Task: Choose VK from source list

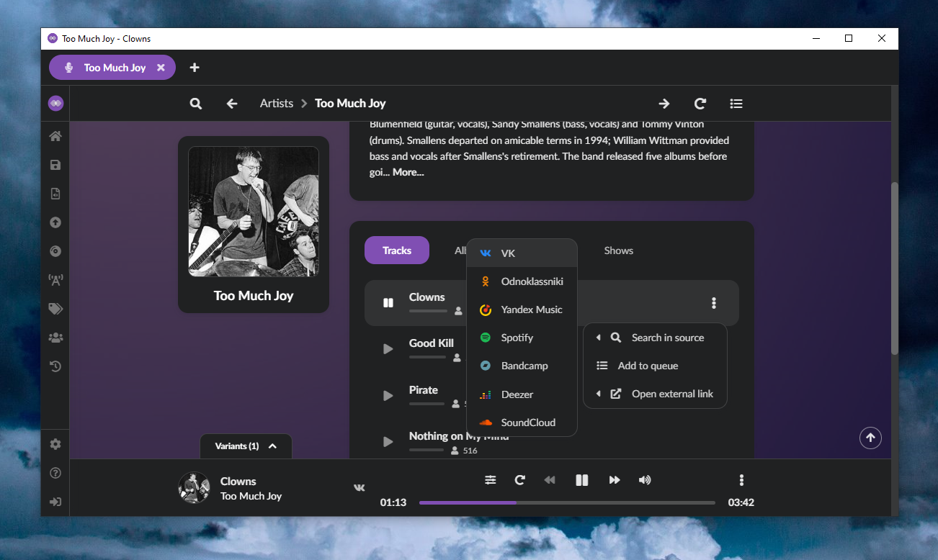Action: click(522, 253)
